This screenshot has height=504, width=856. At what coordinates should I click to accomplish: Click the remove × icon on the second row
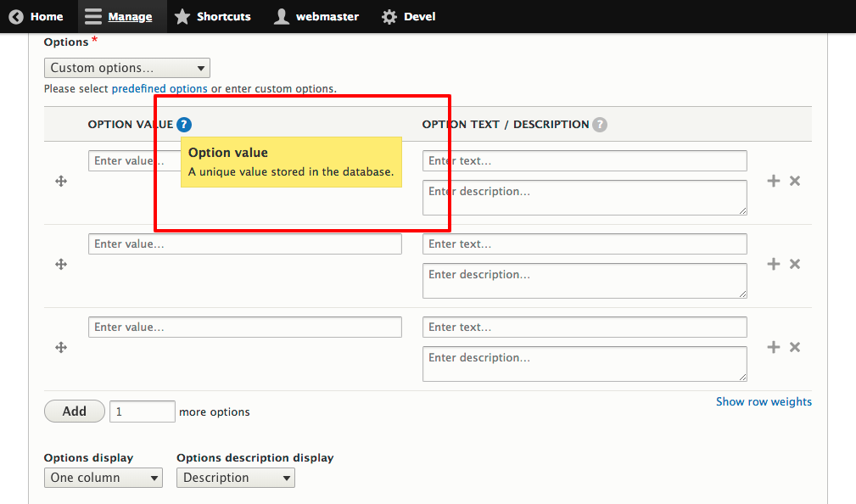795,264
